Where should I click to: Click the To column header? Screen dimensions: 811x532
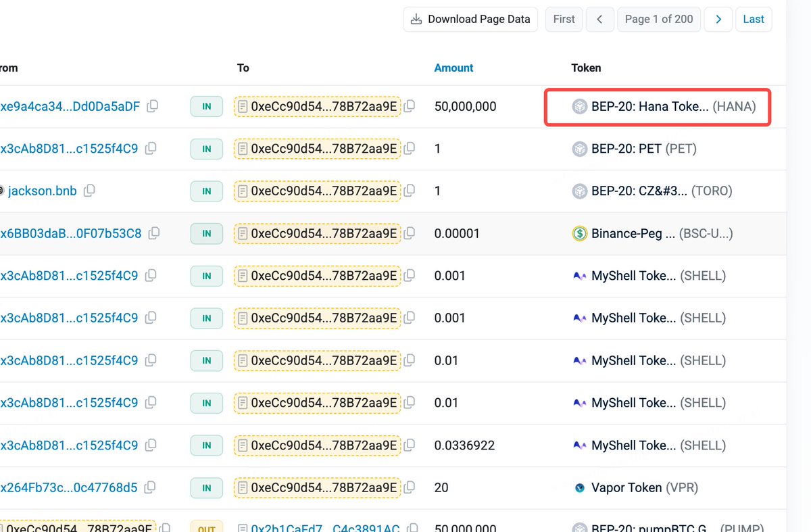tap(243, 68)
